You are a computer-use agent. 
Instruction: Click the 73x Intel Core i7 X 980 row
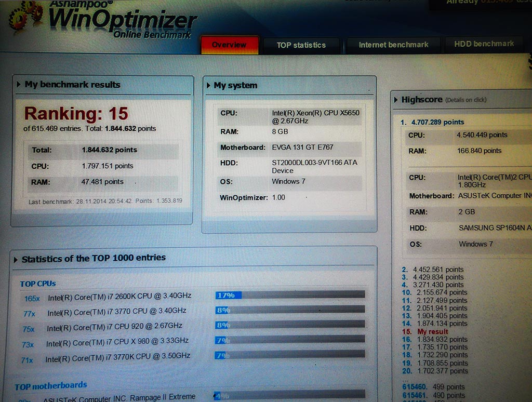click(105, 342)
